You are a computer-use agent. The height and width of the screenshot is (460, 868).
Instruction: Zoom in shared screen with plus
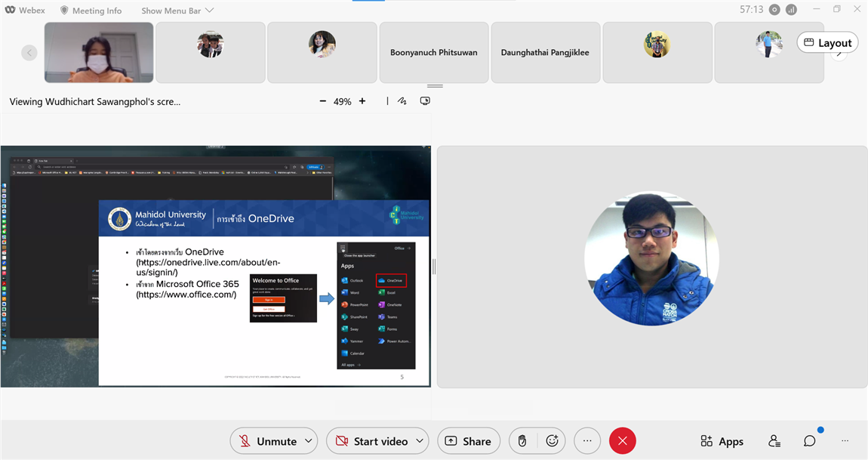[362, 101]
